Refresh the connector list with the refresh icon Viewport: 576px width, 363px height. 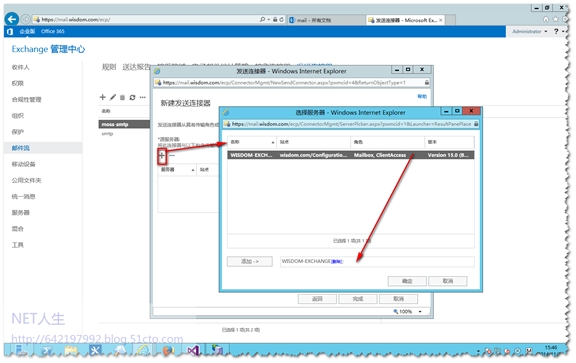[x=132, y=97]
